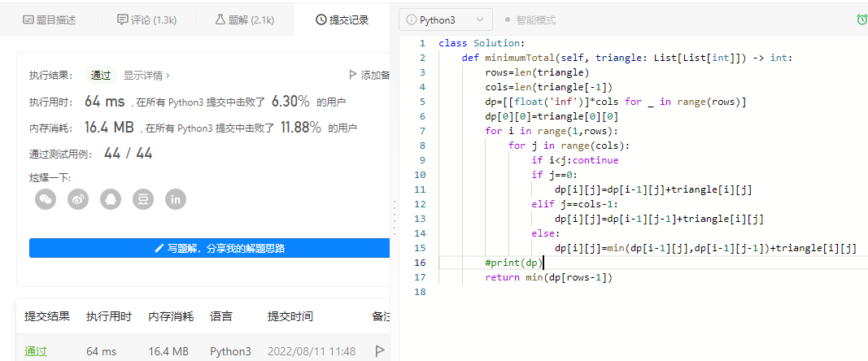This screenshot has width=868, height=361.
Task: Click the 16.4 MB cell in submission row
Action: (x=168, y=351)
